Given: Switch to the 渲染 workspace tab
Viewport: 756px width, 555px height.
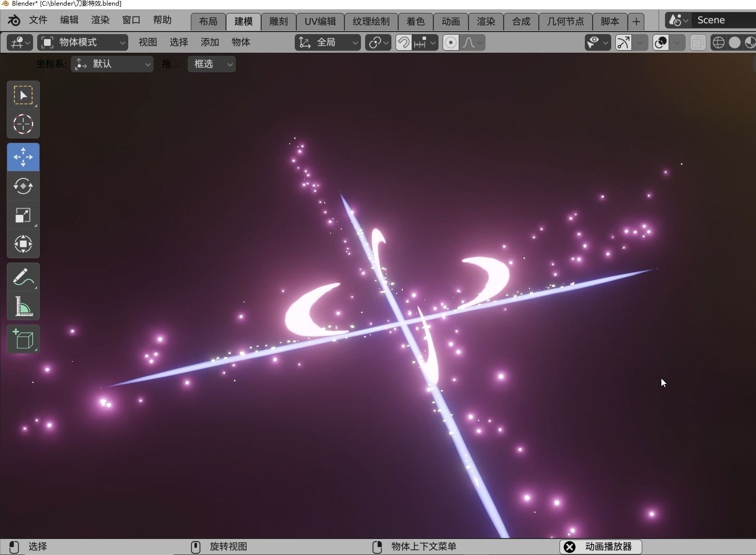Looking at the screenshot, I should [x=486, y=21].
